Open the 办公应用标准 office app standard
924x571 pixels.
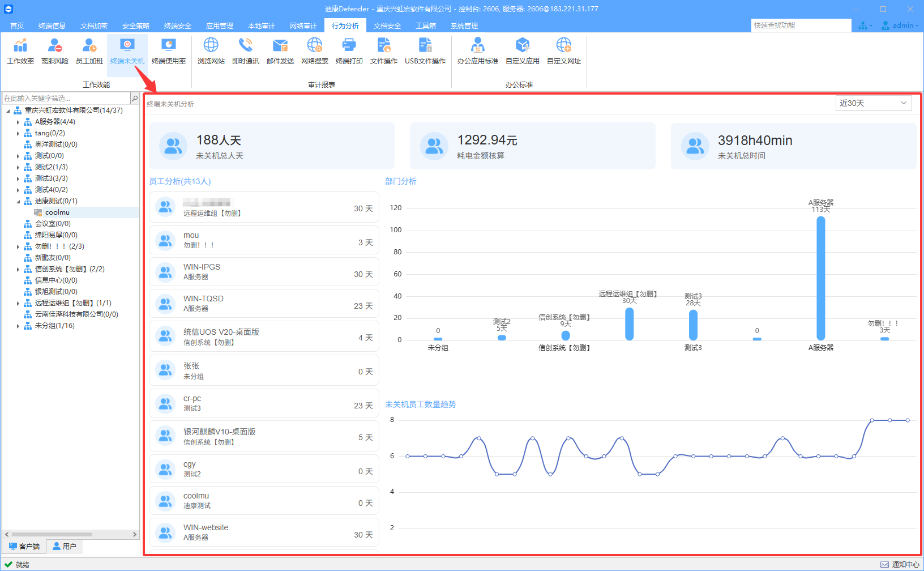(478, 51)
